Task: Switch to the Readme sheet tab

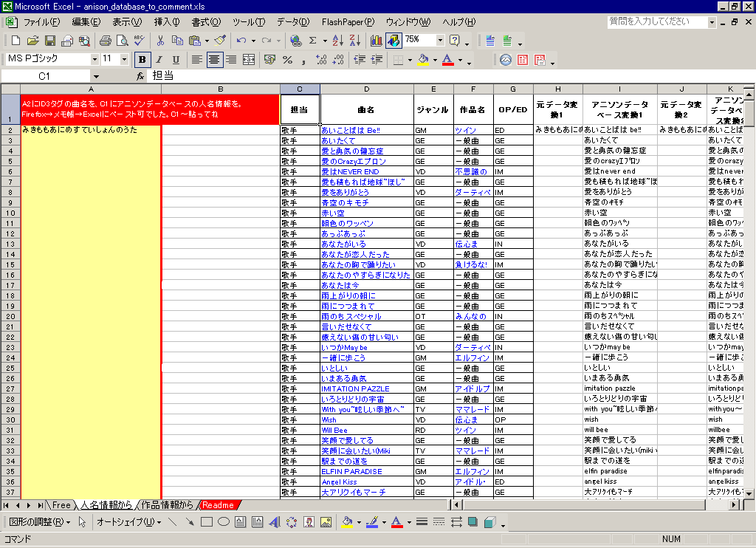Action: (219, 505)
